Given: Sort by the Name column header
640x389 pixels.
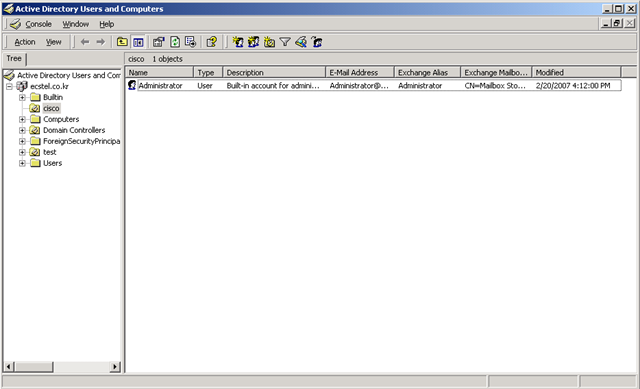Looking at the screenshot, I should 159,73.
